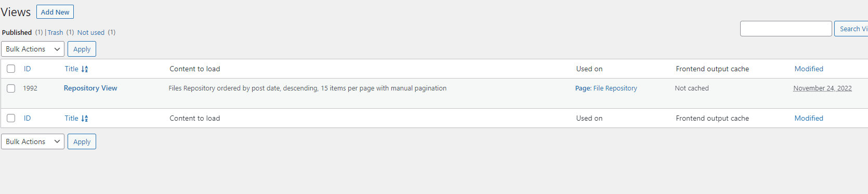Sort views by top ID column

coord(27,69)
